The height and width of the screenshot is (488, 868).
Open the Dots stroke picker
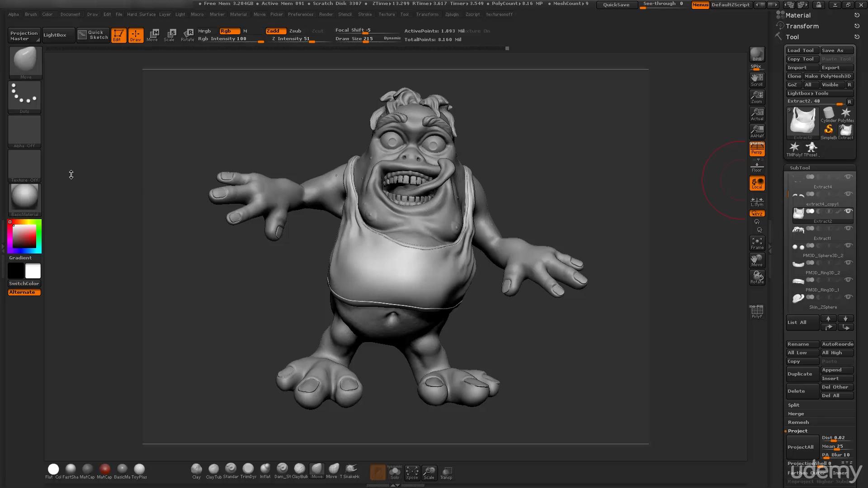click(24, 97)
